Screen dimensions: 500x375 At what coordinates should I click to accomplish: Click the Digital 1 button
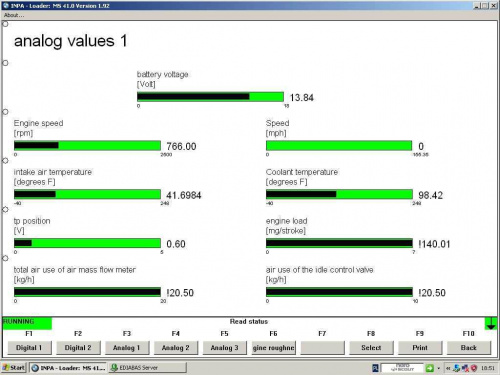(29, 348)
